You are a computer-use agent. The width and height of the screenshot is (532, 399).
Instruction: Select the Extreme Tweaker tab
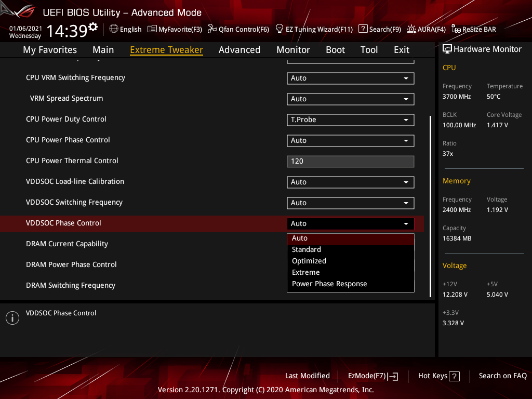[x=167, y=50]
